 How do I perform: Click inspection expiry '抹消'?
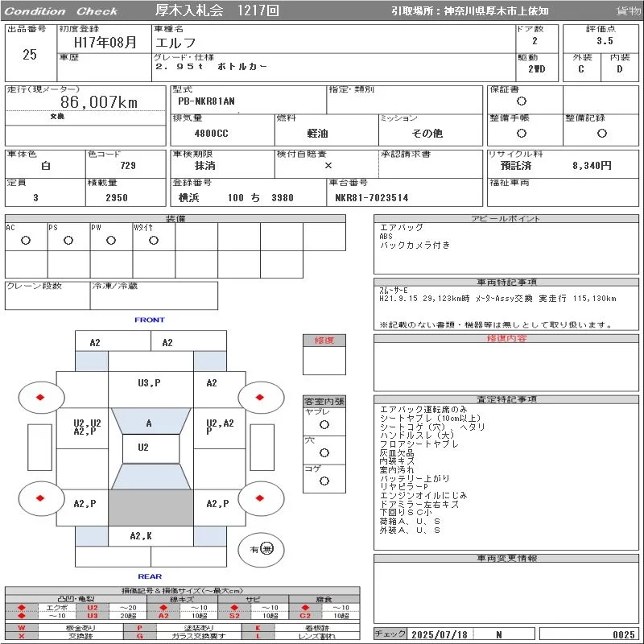tap(205, 166)
